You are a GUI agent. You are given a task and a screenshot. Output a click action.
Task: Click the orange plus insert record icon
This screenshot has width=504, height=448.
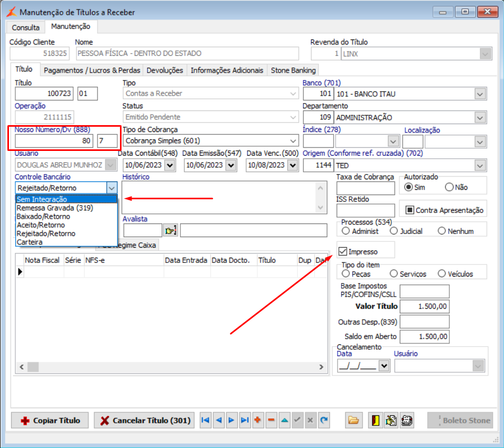[258, 420]
